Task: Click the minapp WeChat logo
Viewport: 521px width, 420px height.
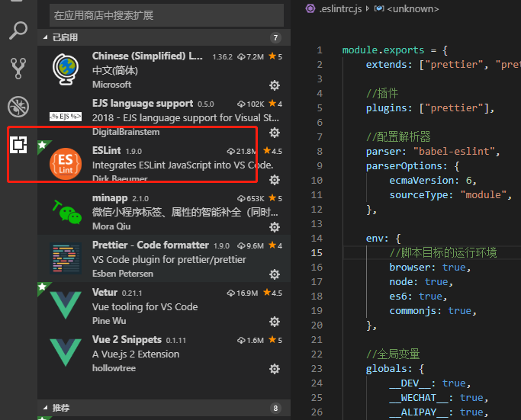Action: 67,212
